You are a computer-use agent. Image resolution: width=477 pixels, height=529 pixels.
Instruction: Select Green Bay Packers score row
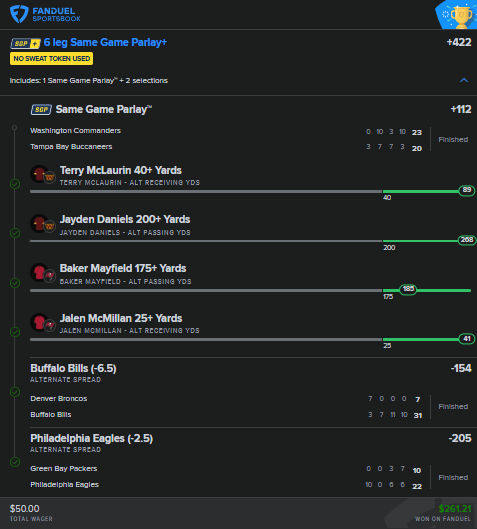coord(226,469)
